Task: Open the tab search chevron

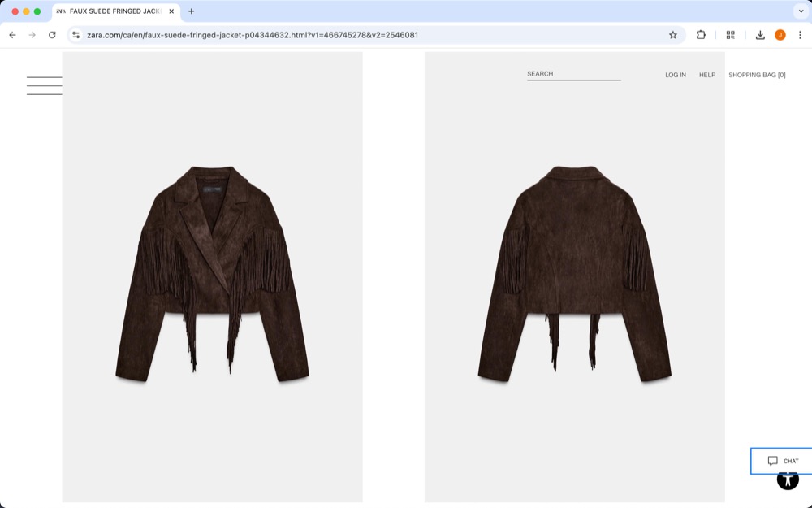Action: click(801, 12)
